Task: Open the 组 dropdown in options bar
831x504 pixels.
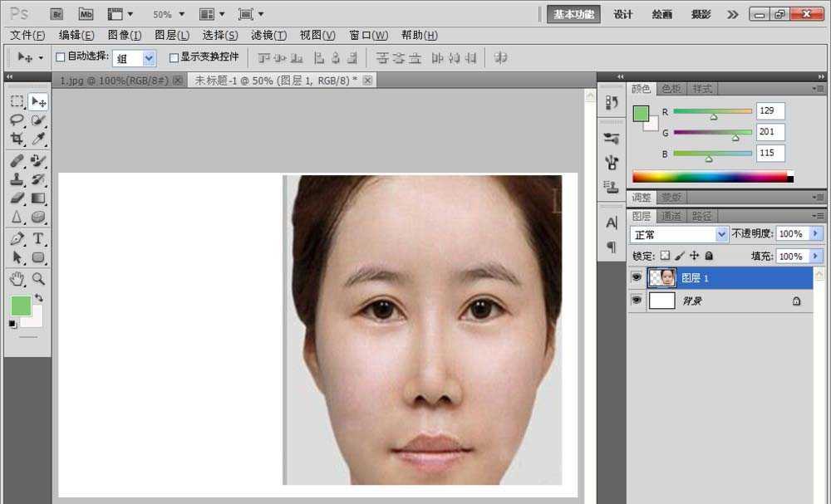Action: click(151, 57)
